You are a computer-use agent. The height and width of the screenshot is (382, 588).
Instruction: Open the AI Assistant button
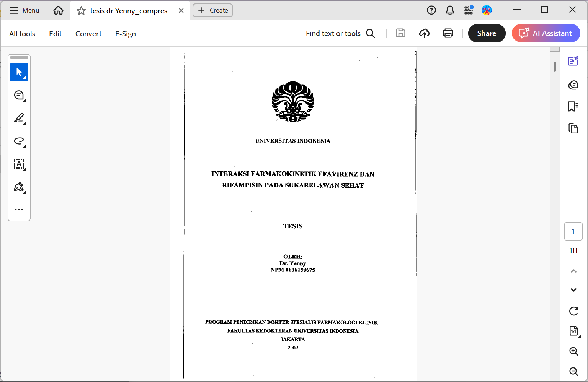(x=546, y=33)
